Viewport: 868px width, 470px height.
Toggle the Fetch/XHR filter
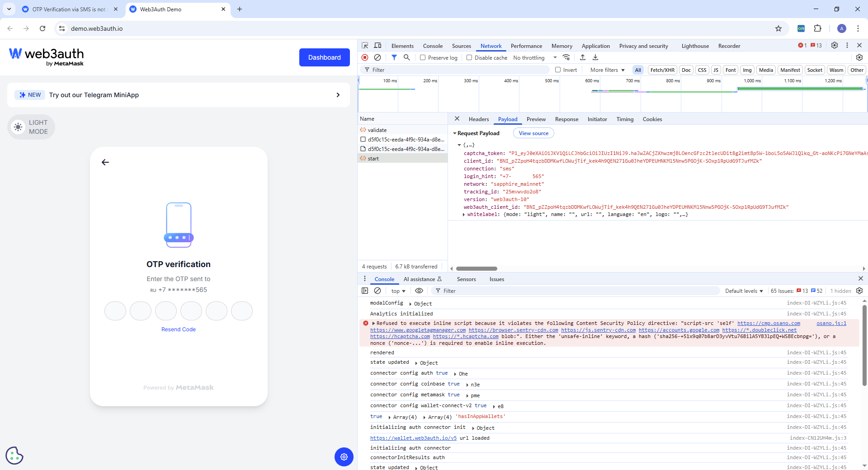(662, 70)
